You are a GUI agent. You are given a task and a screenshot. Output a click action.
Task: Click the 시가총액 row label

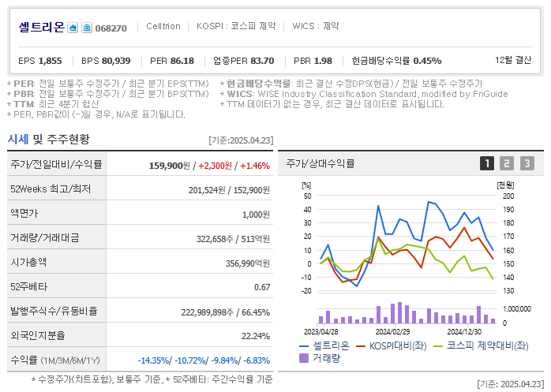pos(28,263)
